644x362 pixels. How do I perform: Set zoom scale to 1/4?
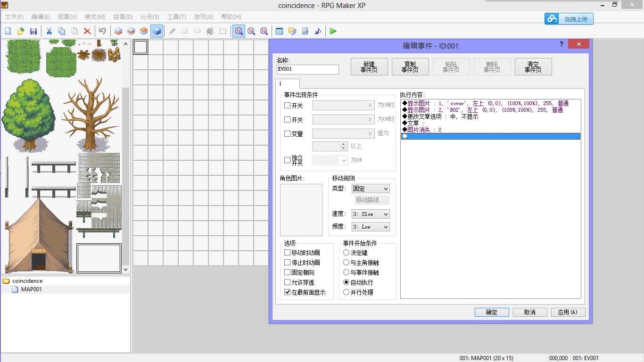264,31
